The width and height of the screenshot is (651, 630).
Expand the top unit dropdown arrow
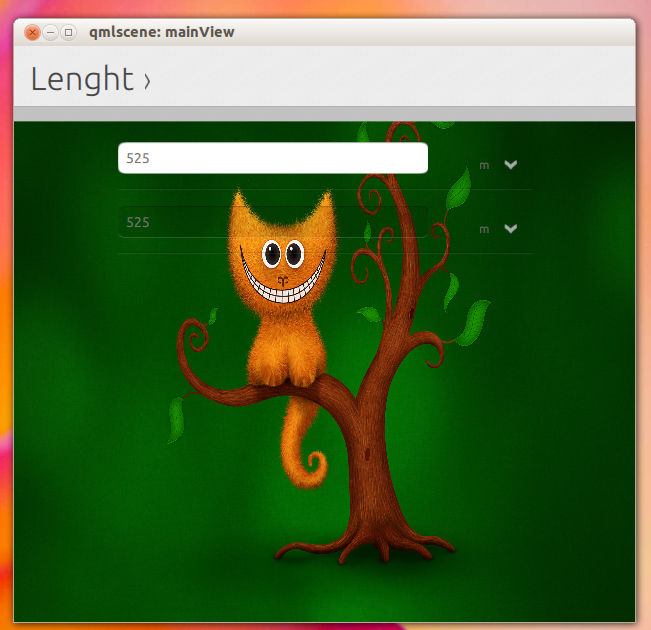tap(510, 165)
